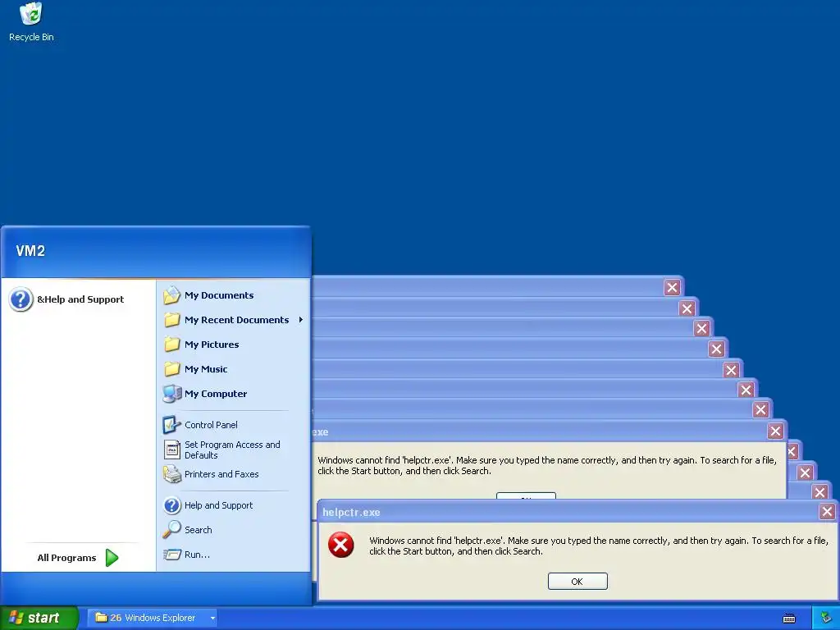Open Printers and Faxes icon

tap(172, 474)
